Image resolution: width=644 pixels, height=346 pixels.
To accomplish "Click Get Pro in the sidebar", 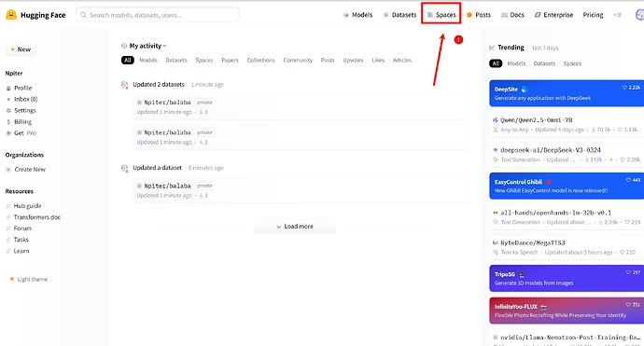I will pos(21,133).
